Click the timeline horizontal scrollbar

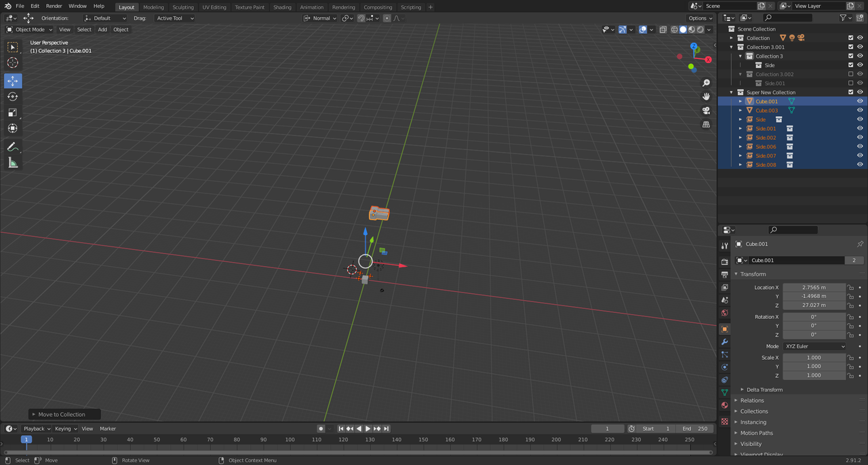[x=358, y=451]
